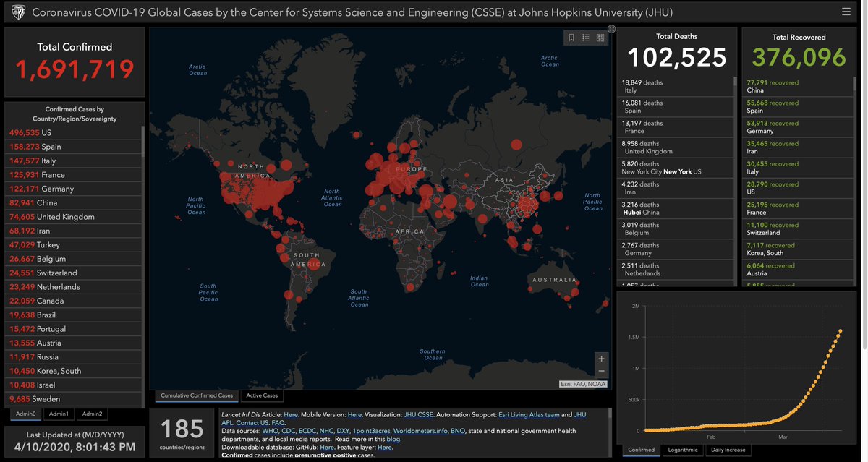Select Iran row with 68,192 cases
The height and width of the screenshot is (462, 868).
[74, 231]
